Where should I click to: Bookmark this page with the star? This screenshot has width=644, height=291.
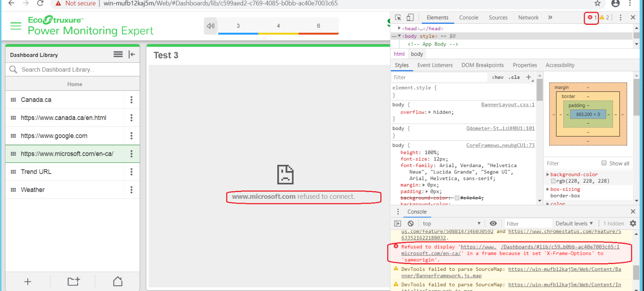pos(597,4)
